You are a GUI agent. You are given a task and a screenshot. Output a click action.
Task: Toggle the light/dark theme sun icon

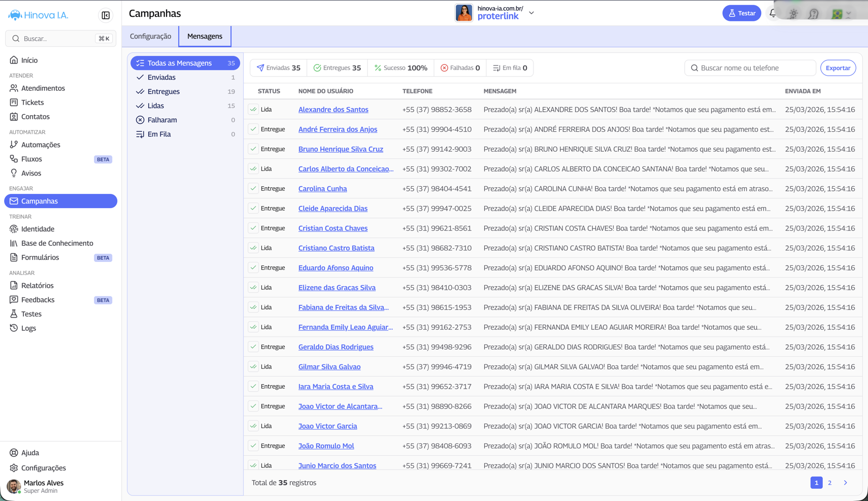point(793,14)
